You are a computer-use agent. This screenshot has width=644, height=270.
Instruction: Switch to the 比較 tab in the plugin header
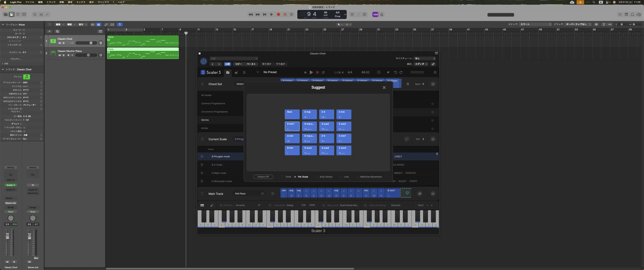coord(227,64)
